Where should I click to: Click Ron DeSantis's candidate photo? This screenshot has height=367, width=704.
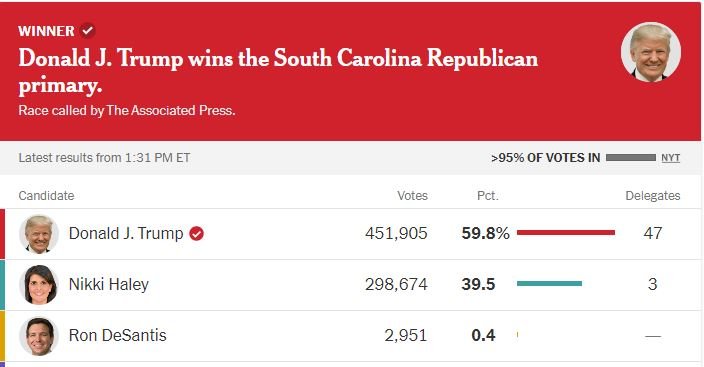coord(39,336)
